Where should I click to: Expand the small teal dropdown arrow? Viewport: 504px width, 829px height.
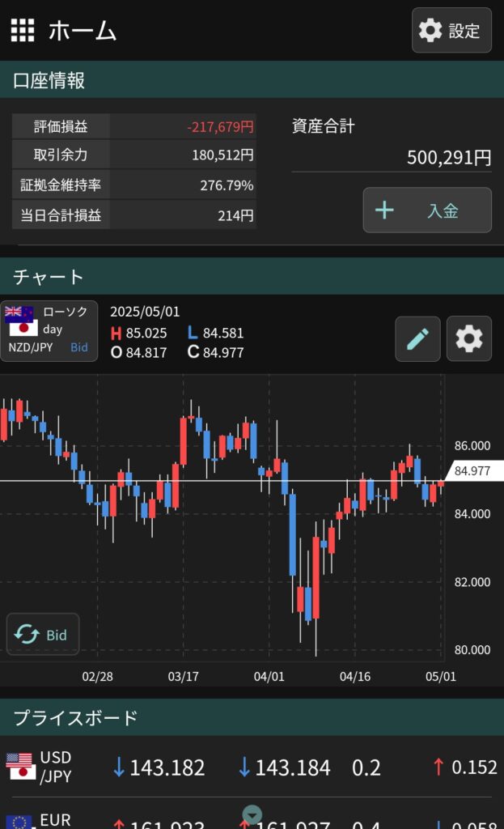[252, 815]
